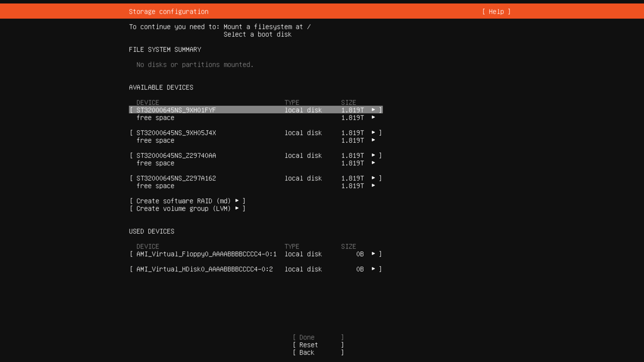Open free space menu under 9XH05J4X disk
Image resolution: width=644 pixels, height=362 pixels.
click(x=155, y=140)
